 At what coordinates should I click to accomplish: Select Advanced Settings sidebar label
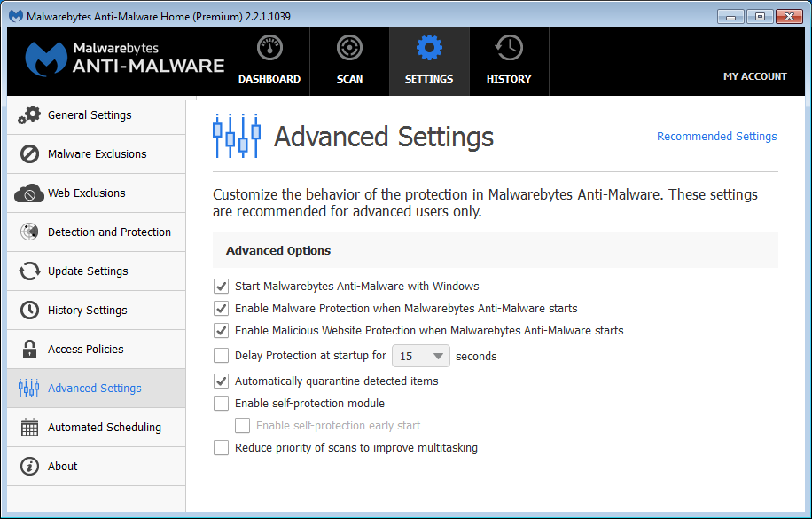pyautogui.click(x=94, y=389)
